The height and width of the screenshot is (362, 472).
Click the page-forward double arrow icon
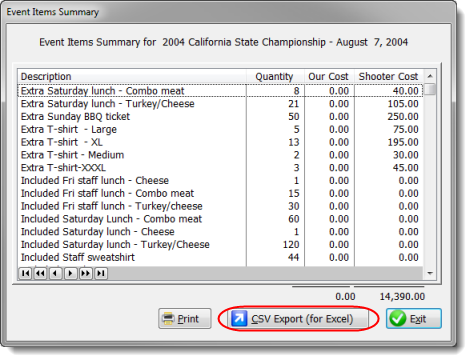tap(86, 273)
